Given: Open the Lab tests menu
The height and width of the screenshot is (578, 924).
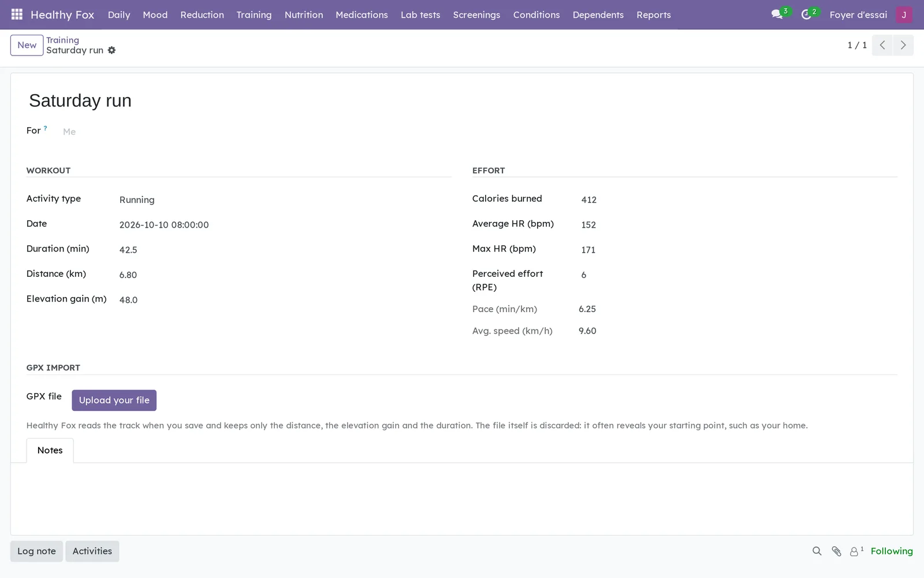Looking at the screenshot, I should pos(420,14).
